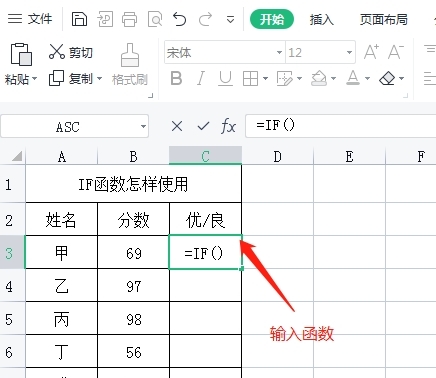Click in the formula bar input
436x378 pixels.
pyautogui.click(x=340, y=126)
